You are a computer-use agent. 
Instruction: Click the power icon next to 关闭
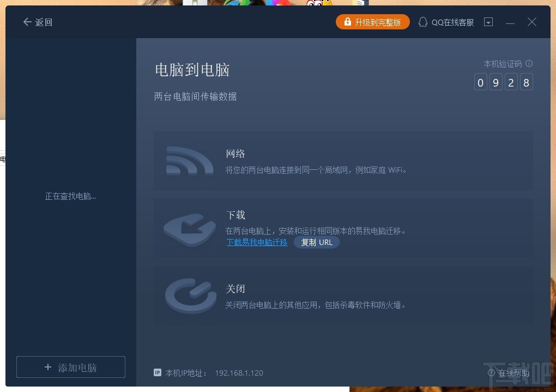(x=189, y=297)
